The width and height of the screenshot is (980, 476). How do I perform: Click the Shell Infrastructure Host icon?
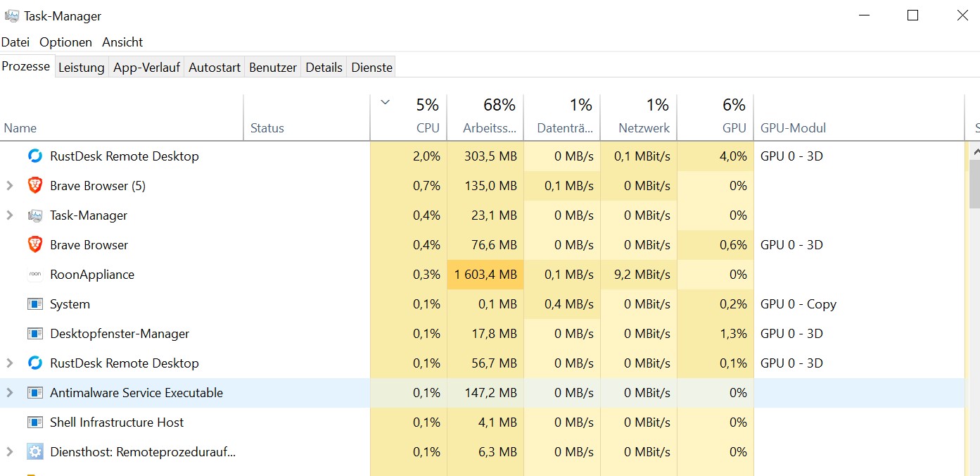point(34,422)
